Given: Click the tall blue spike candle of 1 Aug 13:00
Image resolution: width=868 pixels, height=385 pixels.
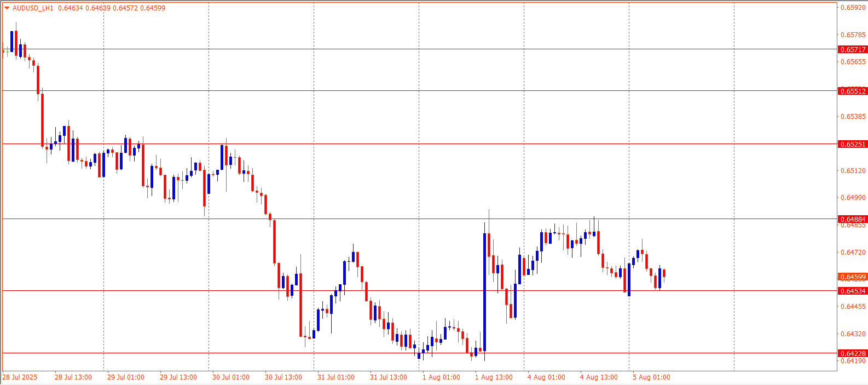Looking at the screenshot, I should [x=484, y=292].
